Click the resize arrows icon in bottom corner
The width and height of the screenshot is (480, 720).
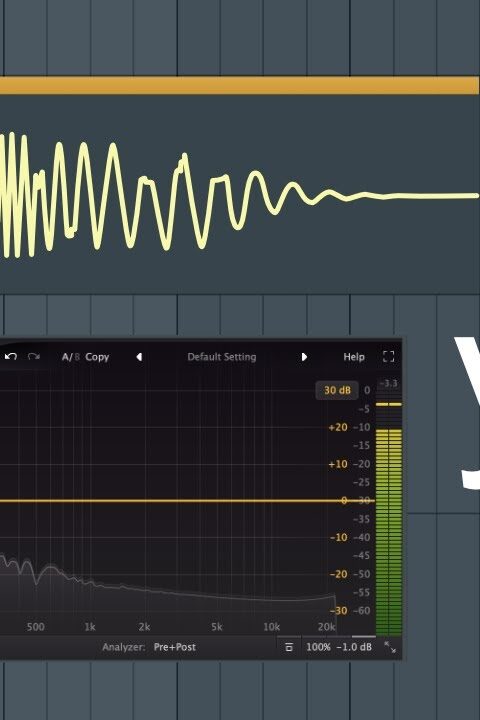tap(390, 647)
